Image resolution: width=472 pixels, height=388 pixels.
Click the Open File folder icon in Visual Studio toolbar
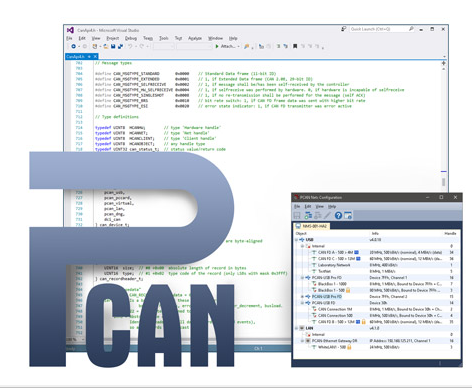pyautogui.click(x=106, y=46)
